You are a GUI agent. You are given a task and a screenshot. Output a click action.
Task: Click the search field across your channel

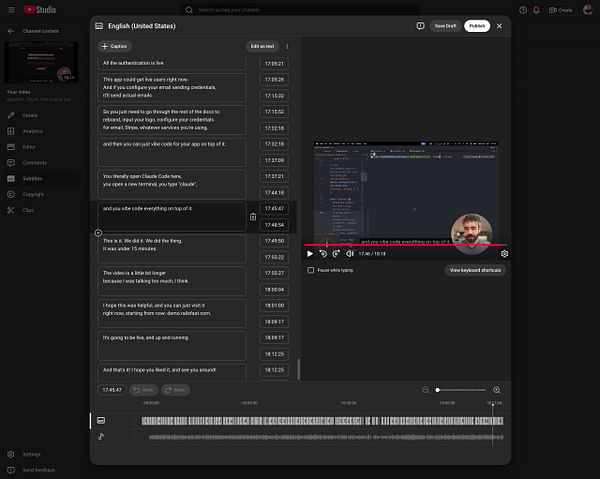(x=300, y=10)
